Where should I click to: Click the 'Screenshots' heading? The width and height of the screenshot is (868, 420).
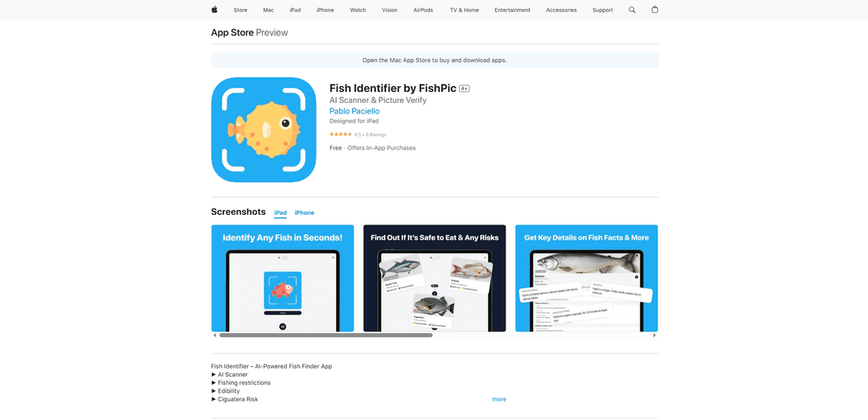(238, 212)
